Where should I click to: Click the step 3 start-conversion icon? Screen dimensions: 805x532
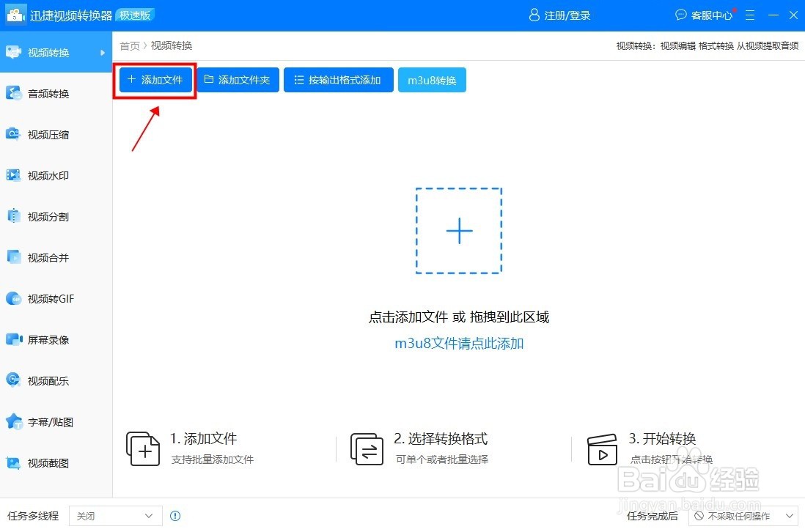click(x=602, y=449)
